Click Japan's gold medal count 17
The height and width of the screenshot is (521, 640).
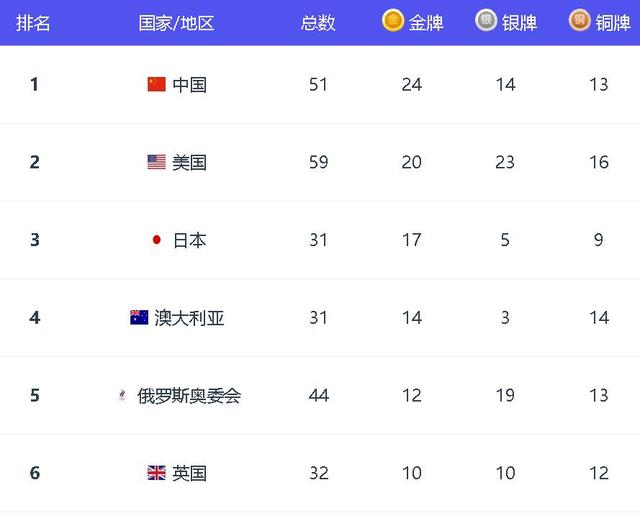point(411,240)
